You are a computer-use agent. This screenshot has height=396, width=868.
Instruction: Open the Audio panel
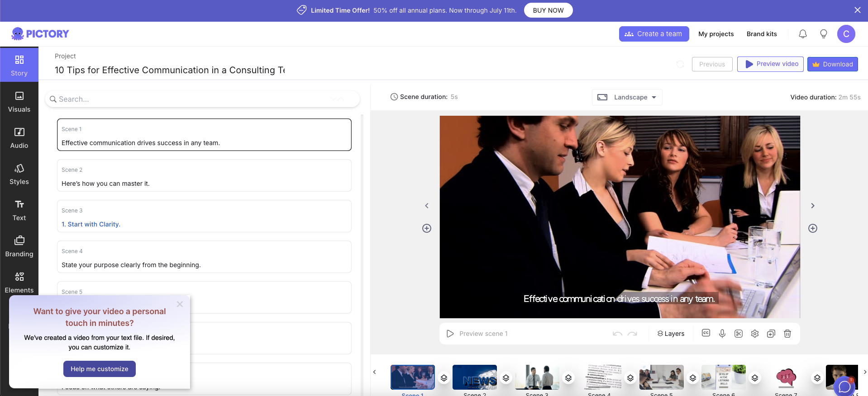(19, 138)
